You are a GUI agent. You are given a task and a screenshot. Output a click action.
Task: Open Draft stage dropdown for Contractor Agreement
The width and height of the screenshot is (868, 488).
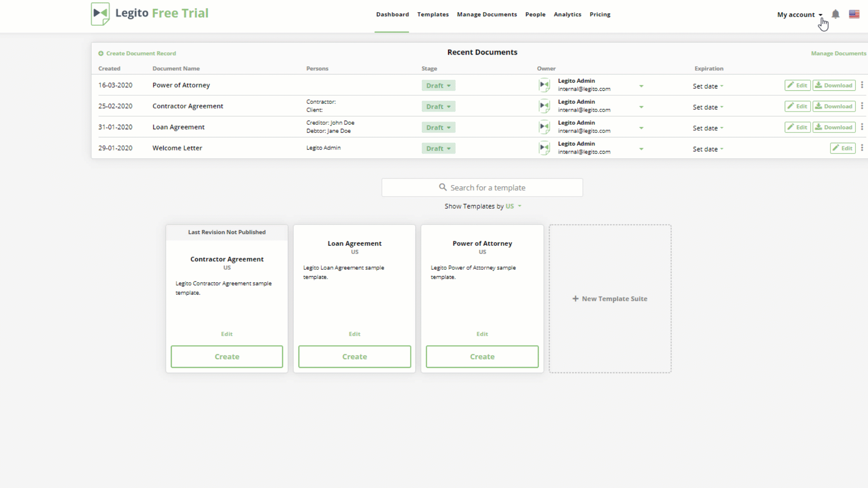(x=438, y=107)
